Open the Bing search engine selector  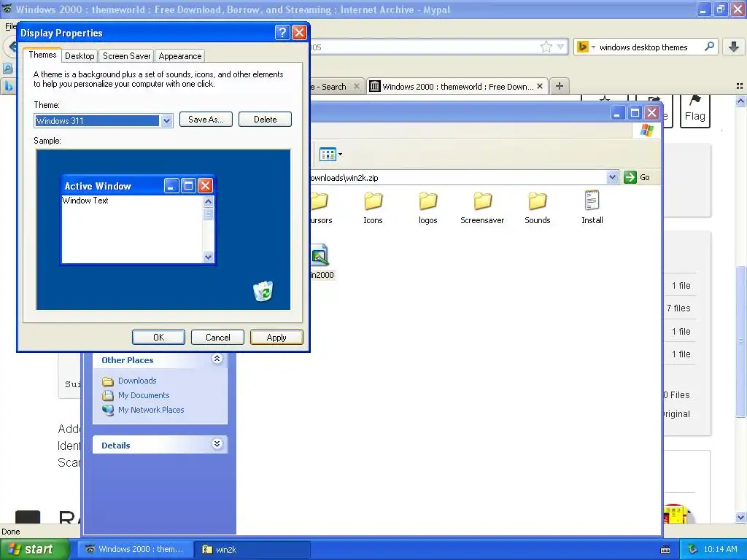click(x=586, y=47)
